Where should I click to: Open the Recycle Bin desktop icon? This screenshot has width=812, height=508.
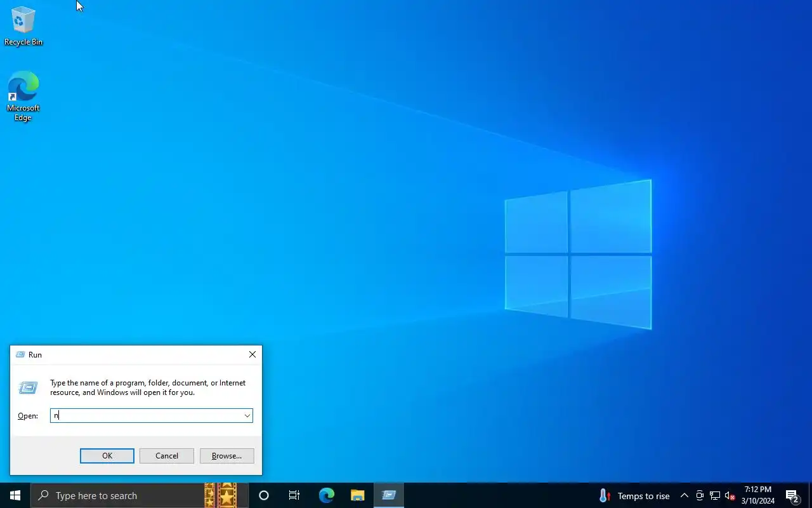23,26
